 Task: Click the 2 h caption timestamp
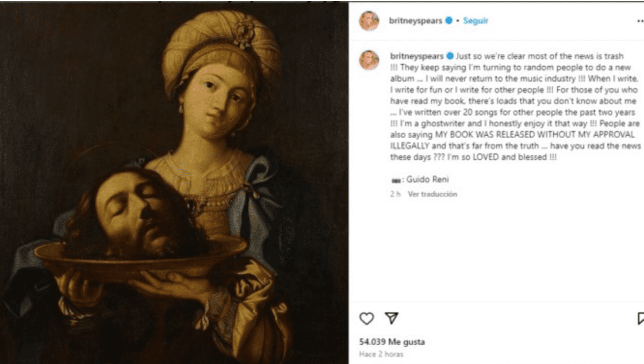(395, 194)
